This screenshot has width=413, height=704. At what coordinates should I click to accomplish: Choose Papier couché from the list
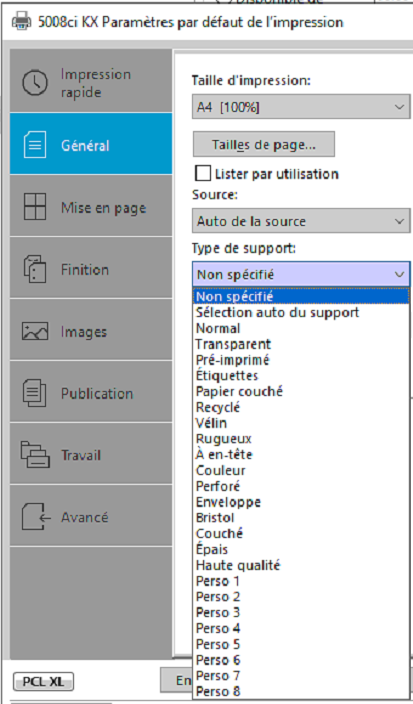click(239, 391)
